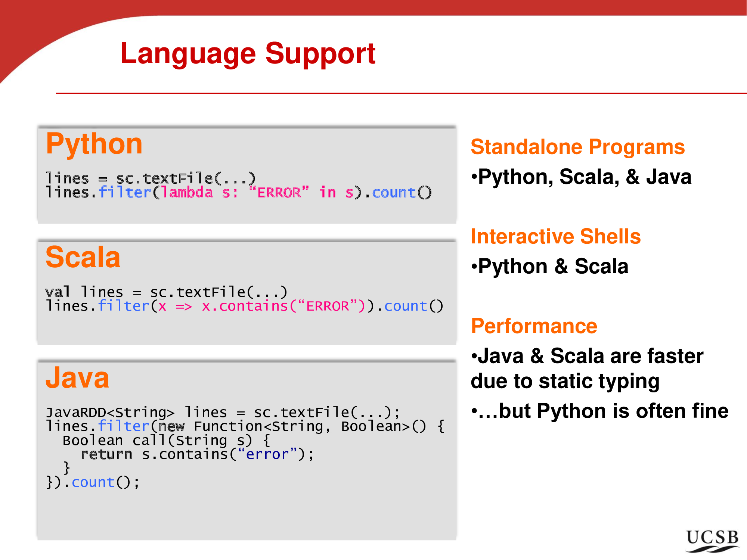The height and width of the screenshot is (560, 747).
Task: Click 'return' keyword in Java code
Action: click(106, 455)
